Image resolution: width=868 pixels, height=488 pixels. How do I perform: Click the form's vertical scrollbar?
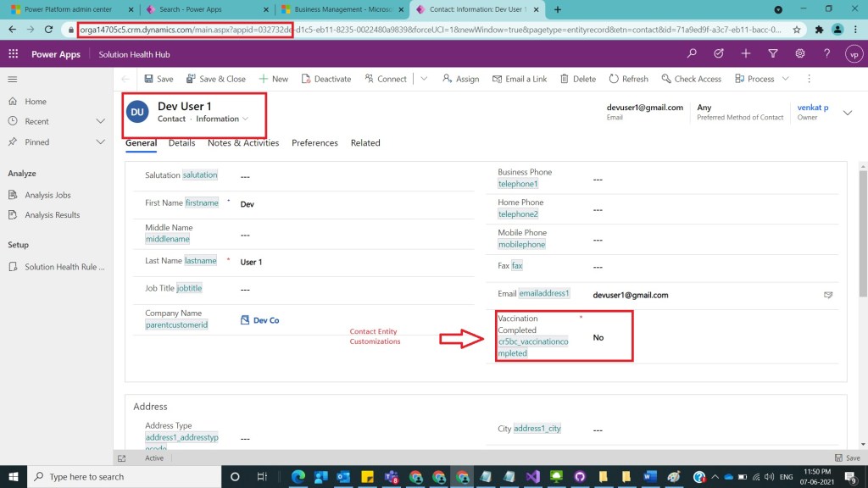click(863, 237)
